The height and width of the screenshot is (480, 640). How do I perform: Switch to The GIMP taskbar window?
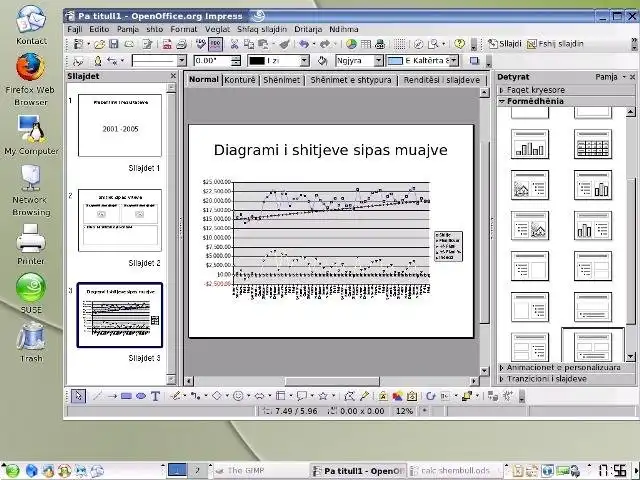[260, 471]
